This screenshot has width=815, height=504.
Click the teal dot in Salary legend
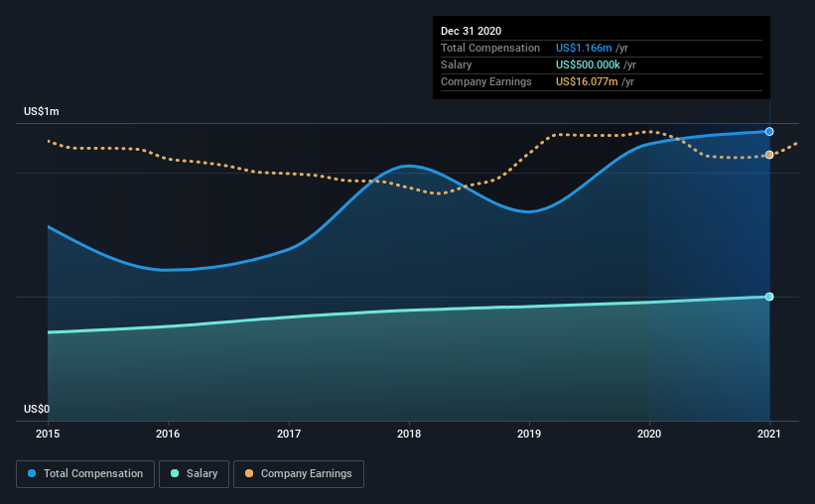[175, 473]
